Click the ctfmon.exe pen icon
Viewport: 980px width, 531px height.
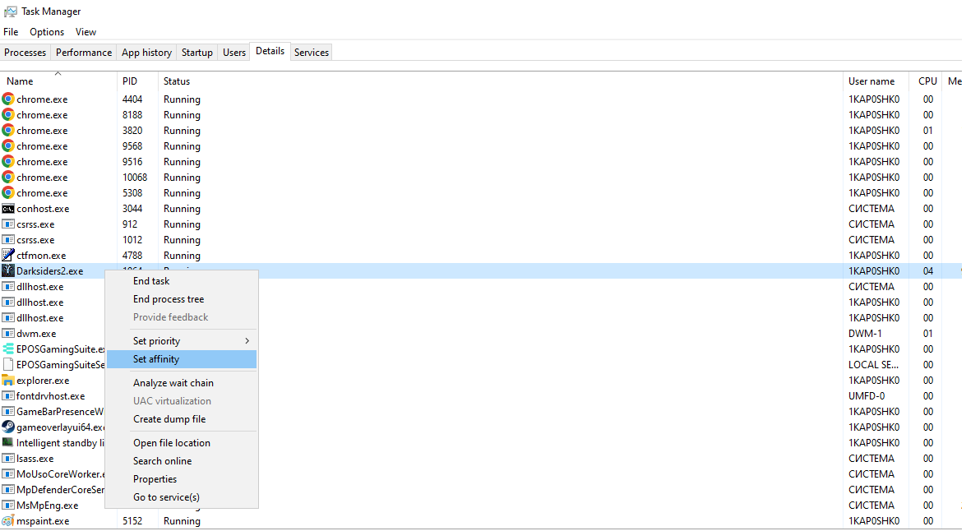[8, 255]
